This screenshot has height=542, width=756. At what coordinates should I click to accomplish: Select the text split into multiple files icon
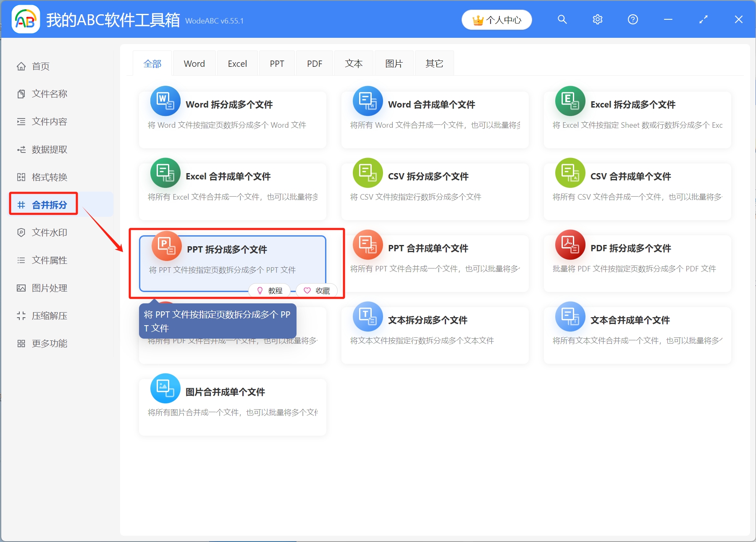tap(368, 317)
